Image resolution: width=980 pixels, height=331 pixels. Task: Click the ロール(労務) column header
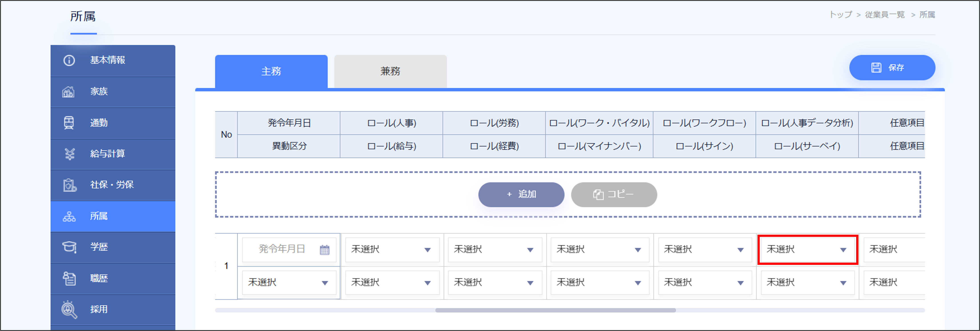494,123
